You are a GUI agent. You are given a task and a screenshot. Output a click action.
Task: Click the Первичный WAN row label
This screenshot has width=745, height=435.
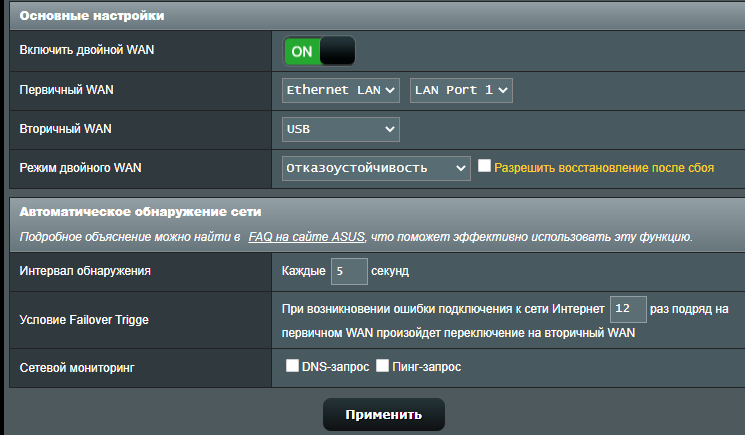click(66, 90)
